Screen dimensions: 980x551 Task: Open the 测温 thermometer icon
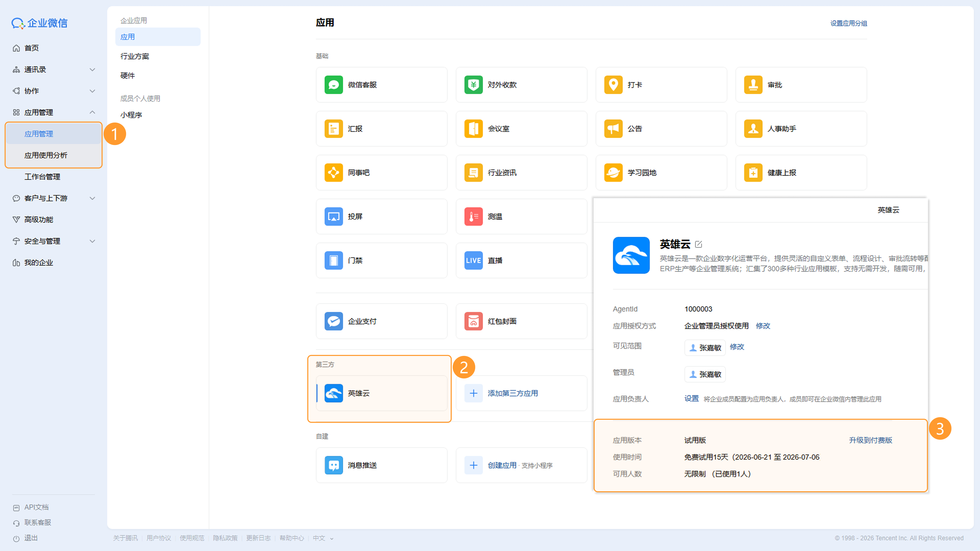473,217
